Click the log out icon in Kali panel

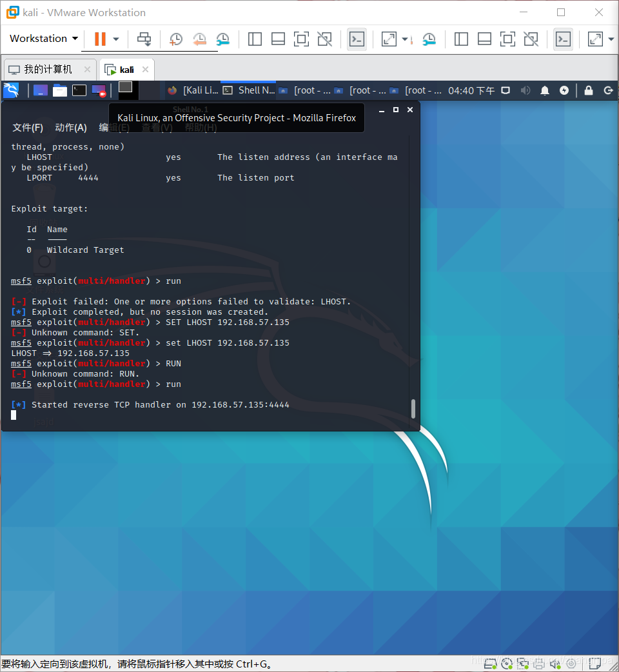click(608, 90)
